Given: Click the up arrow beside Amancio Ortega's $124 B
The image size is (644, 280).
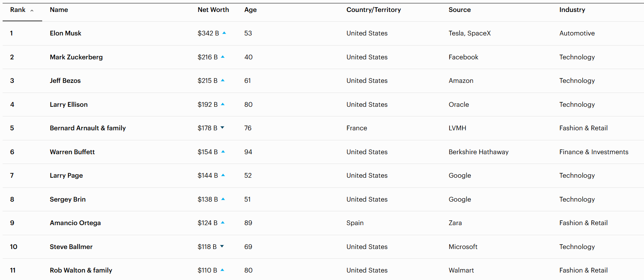Looking at the screenshot, I should [x=223, y=223].
